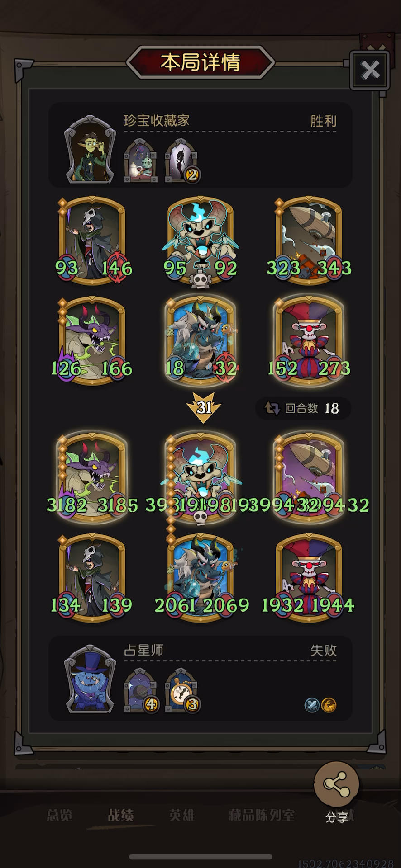This screenshot has height=868, width=401.
Task: Click the crossed swords status icon
Action: pos(312,705)
